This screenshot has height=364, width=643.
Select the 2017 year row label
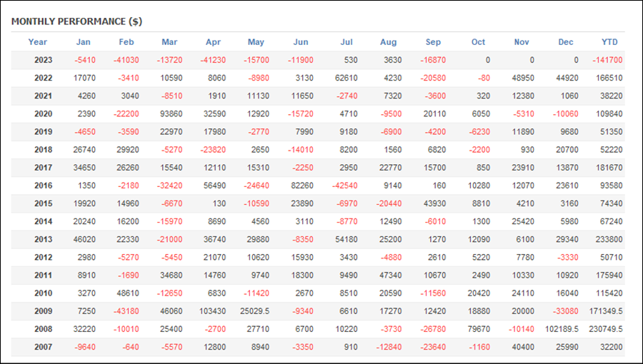coord(43,168)
